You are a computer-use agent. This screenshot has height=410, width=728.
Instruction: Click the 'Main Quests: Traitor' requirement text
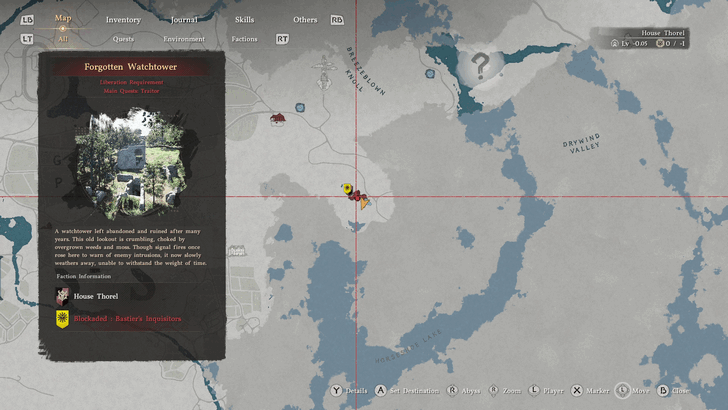pos(131,91)
